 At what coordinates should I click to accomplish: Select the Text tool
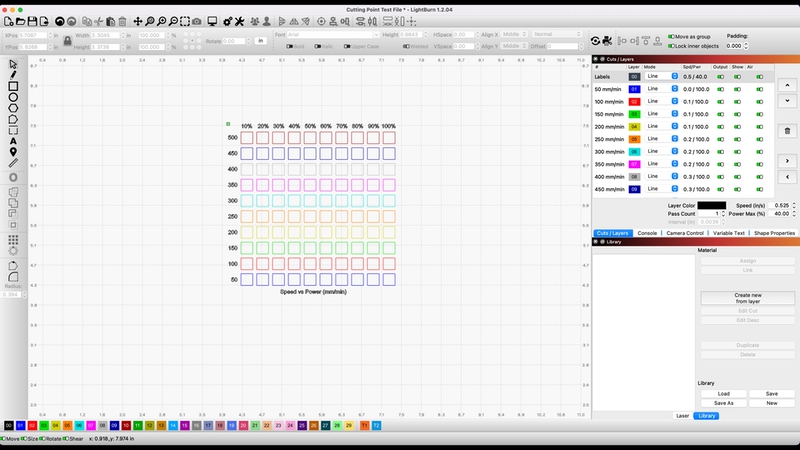pyautogui.click(x=13, y=141)
